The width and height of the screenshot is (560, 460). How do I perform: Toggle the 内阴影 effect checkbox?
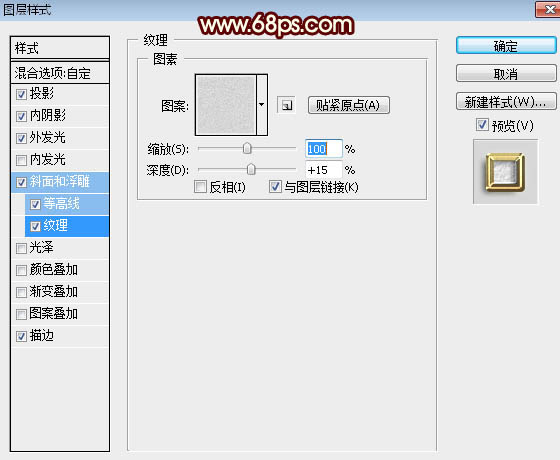(x=21, y=116)
